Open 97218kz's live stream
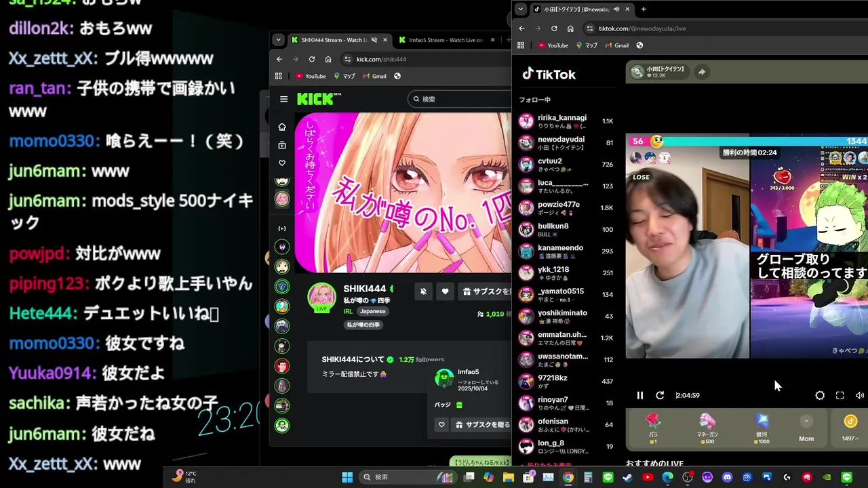The width and height of the screenshot is (868, 488). 566,382
